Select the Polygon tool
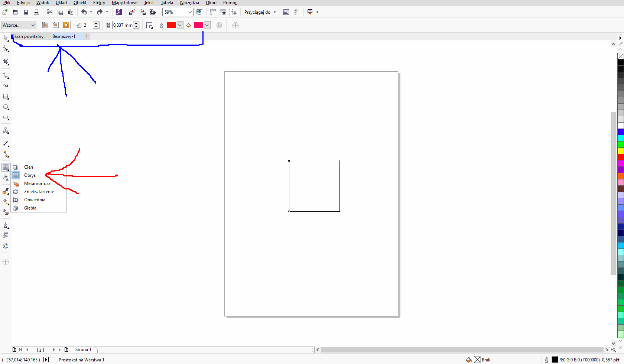 tap(6, 117)
